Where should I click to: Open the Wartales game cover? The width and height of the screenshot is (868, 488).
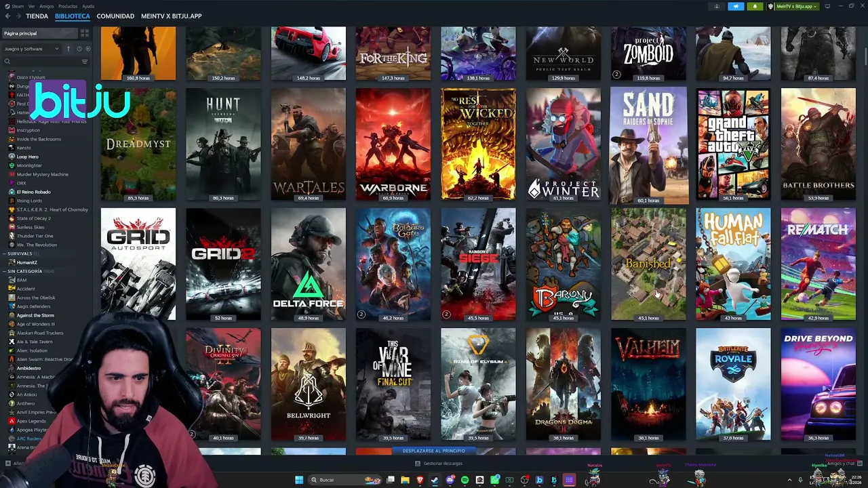pyautogui.click(x=309, y=144)
